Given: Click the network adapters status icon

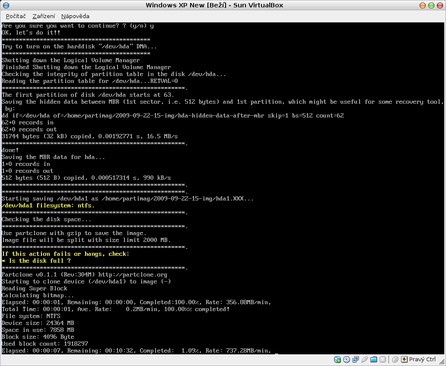Looking at the screenshot, I should click(x=355, y=359).
